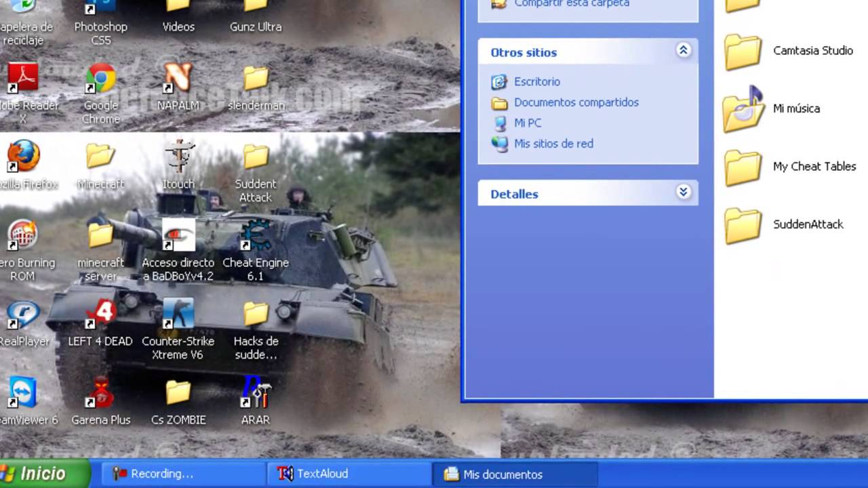Click the Detalles panel header text
The height and width of the screenshot is (488, 868).
click(515, 195)
